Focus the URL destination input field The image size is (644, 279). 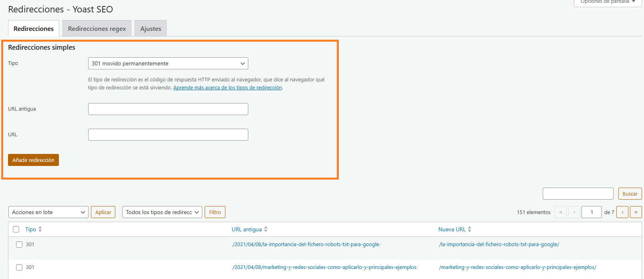[168, 135]
